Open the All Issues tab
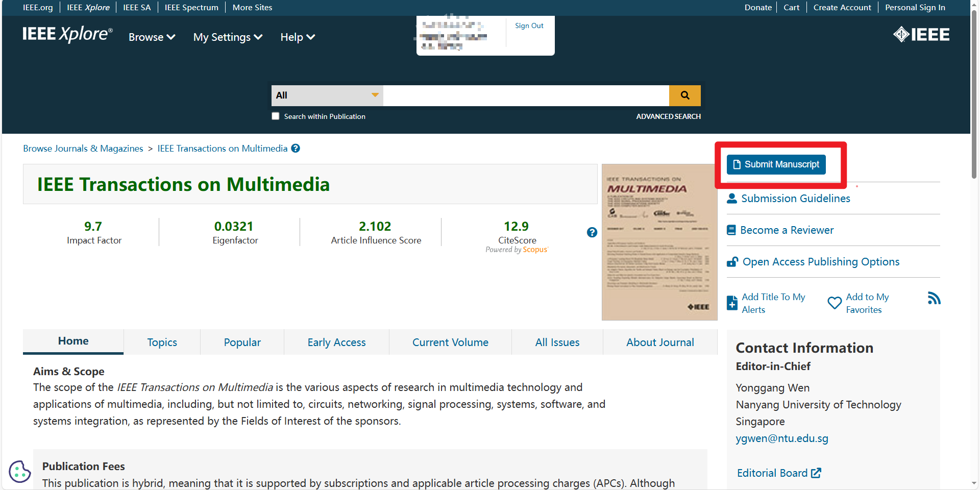This screenshot has height=490, width=980. coord(557,342)
